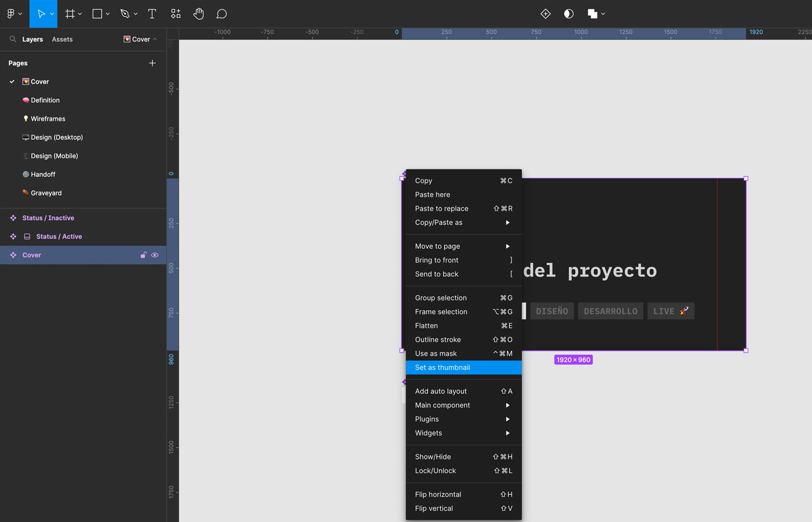Open Move tool dropdown chevron
812x522 pixels.
click(x=52, y=14)
